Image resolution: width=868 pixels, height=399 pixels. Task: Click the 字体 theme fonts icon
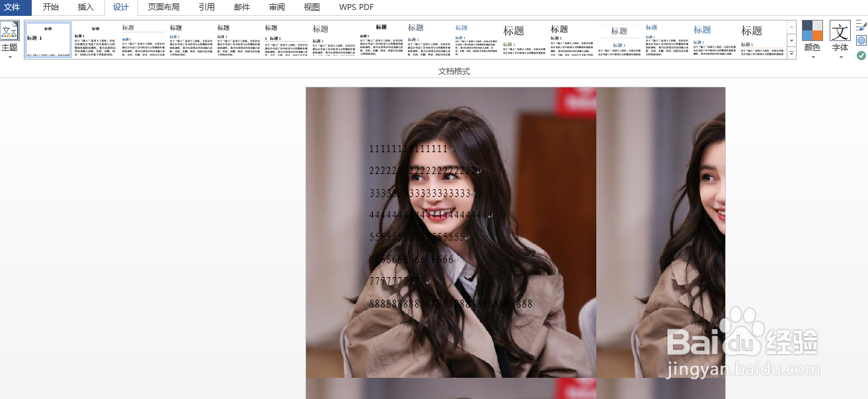840,30
